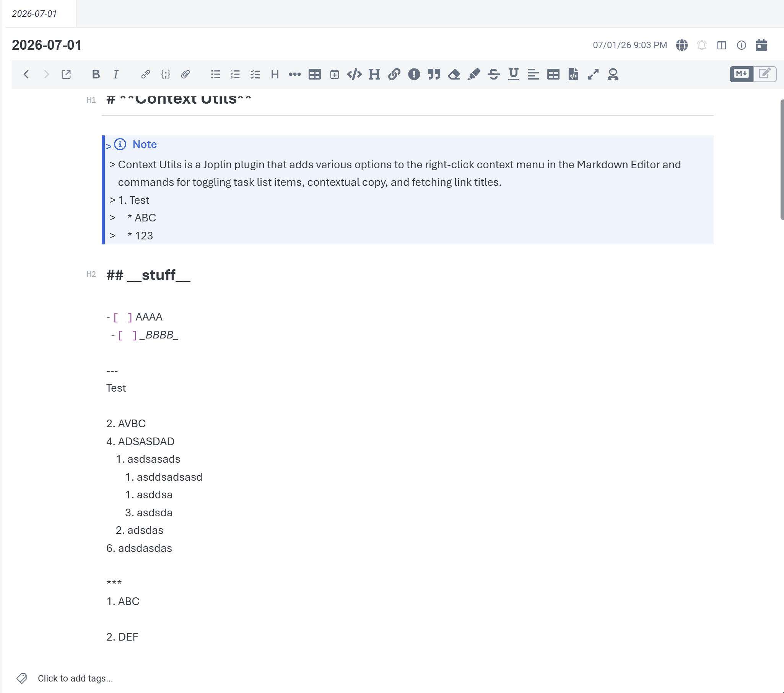This screenshot has height=693, width=784.
Task: Insert a bulleted list
Action: [215, 74]
